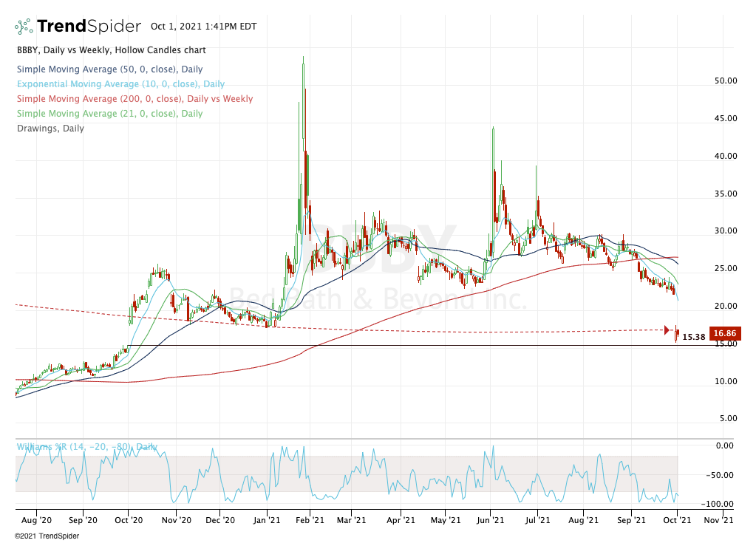This screenshot has height=543, width=756.
Task: Click the Apr '21 date axis label
Action: pos(401,520)
